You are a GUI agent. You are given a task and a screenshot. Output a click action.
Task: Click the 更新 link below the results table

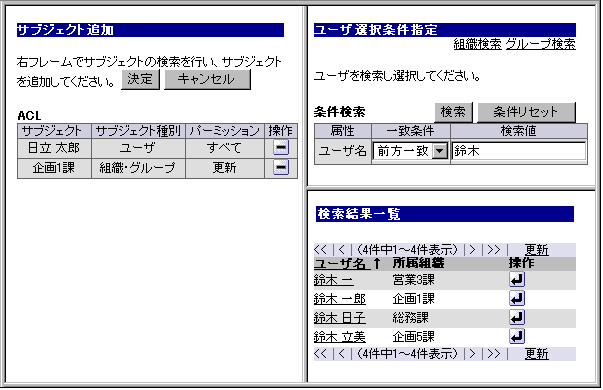tap(536, 353)
